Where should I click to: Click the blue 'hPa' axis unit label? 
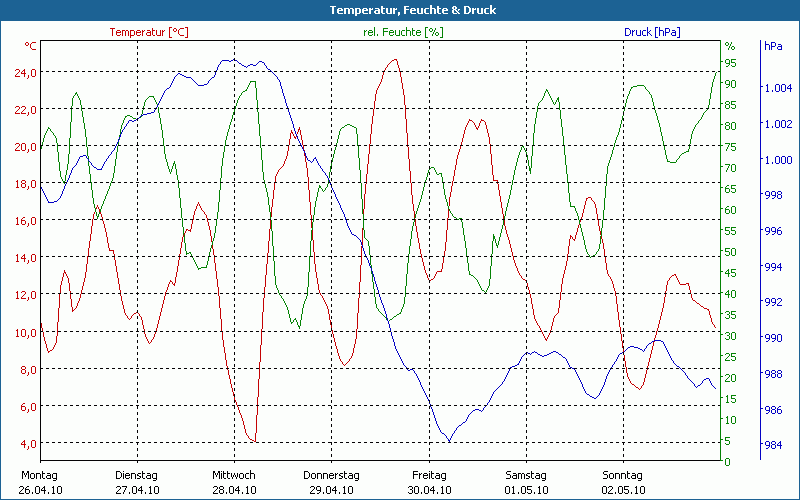pyautogui.click(x=773, y=46)
